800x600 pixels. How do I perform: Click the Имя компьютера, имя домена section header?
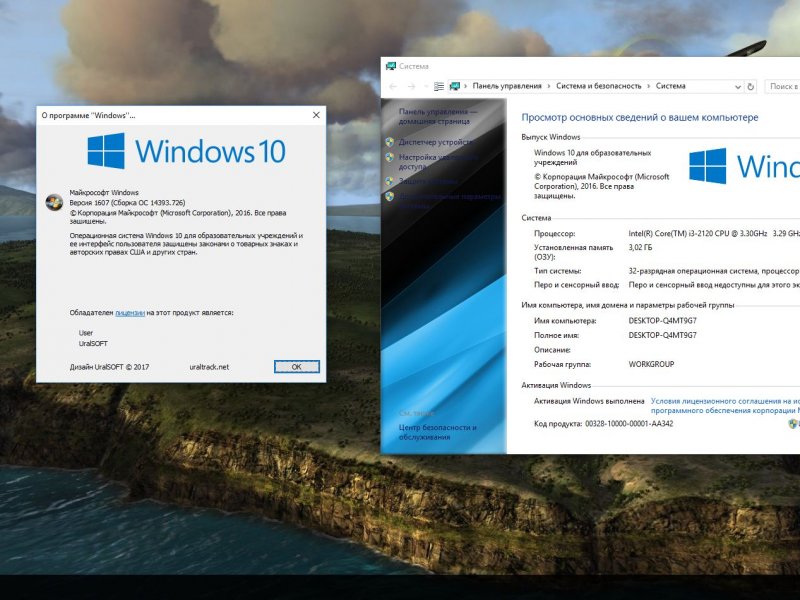pos(628,305)
